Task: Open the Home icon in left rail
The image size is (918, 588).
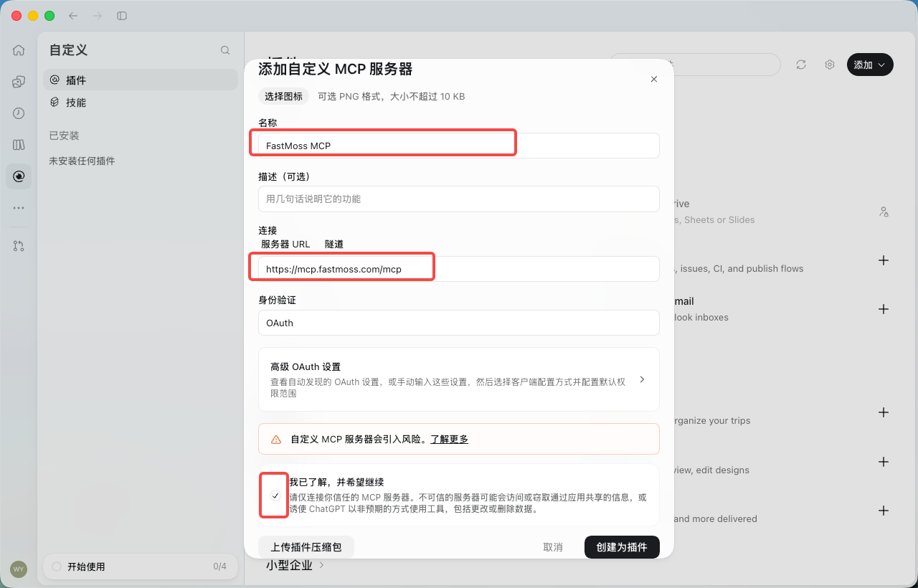Action: [x=19, y=50]
